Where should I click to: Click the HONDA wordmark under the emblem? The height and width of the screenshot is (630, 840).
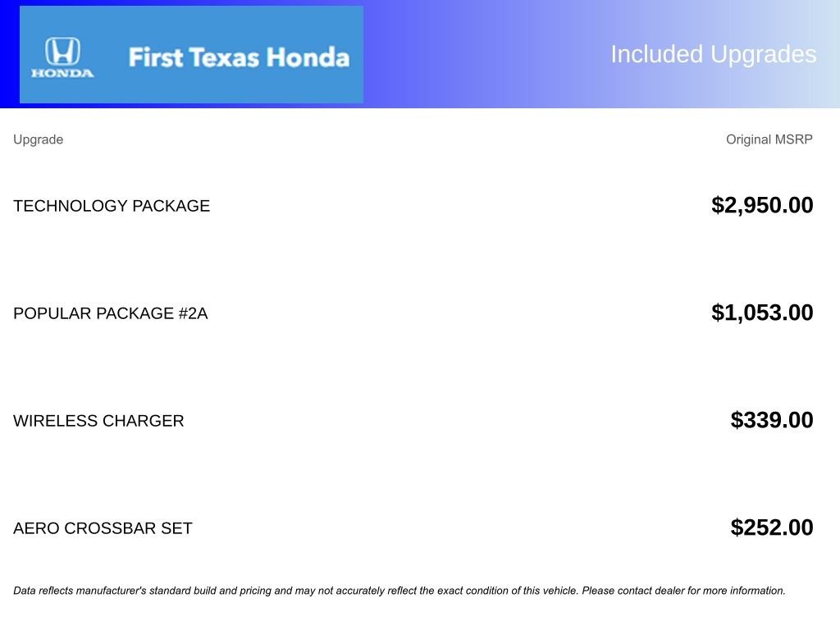62,73
